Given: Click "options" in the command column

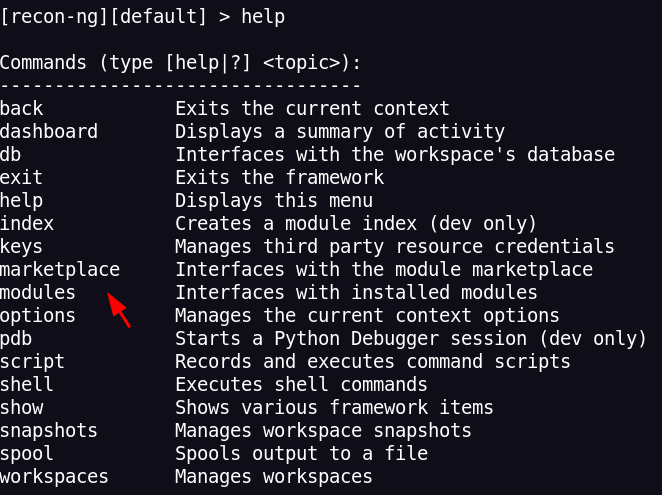Looking at the screenshot, I should pos(38,316).
